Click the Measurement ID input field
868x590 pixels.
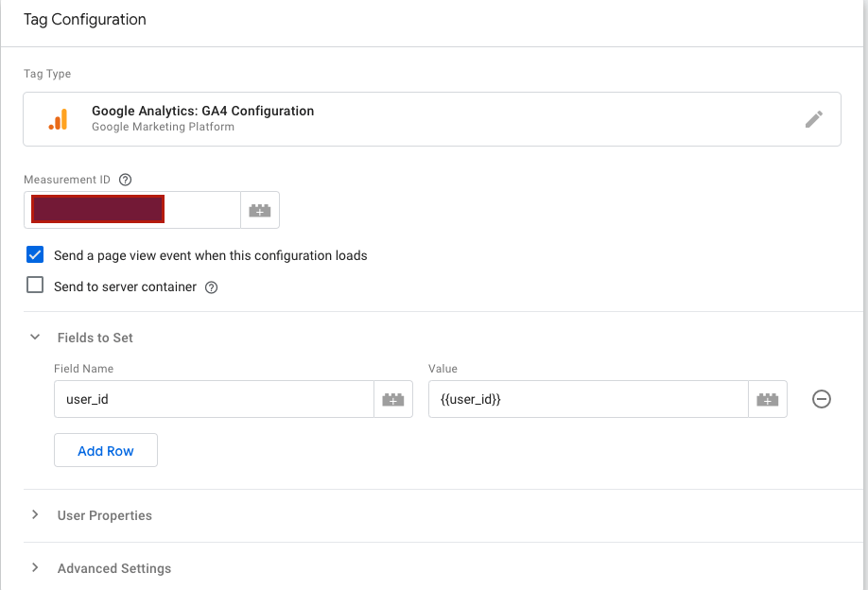(x=132, y=210)
